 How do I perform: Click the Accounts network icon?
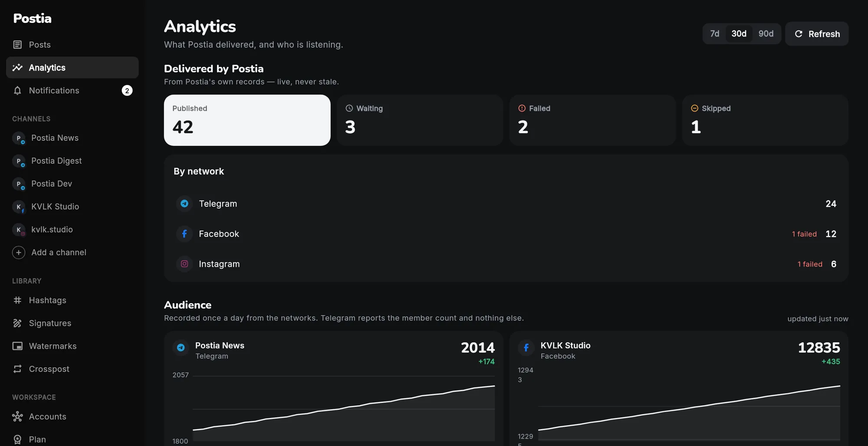[17, 416]
